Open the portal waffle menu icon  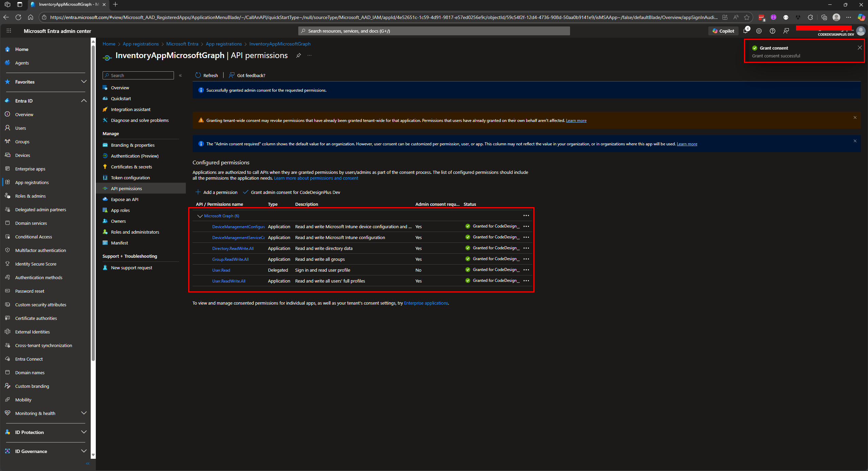click(x=9, y=31)
